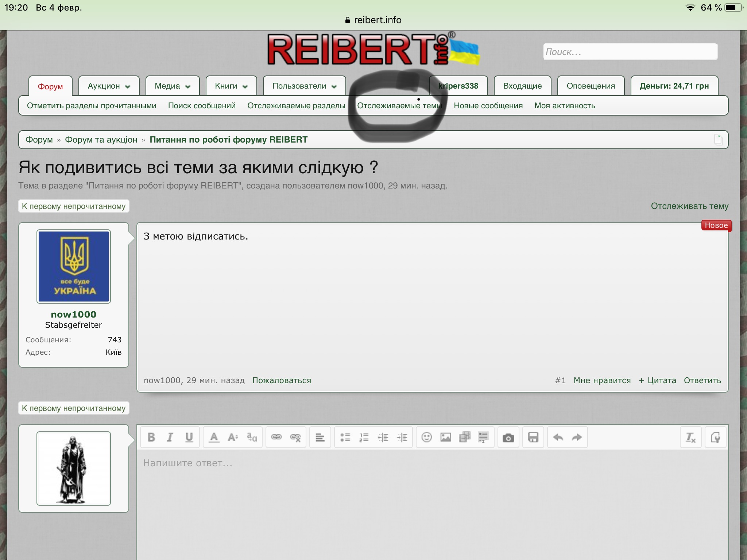Click Ответить on the post
The height and width of the screenshot is (560, 747).
click(x=703, y=381)
